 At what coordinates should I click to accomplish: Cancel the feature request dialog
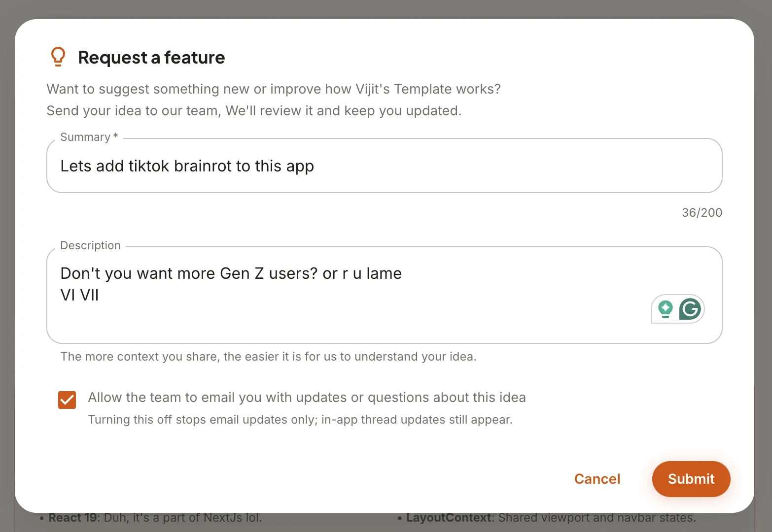(597, 479)
